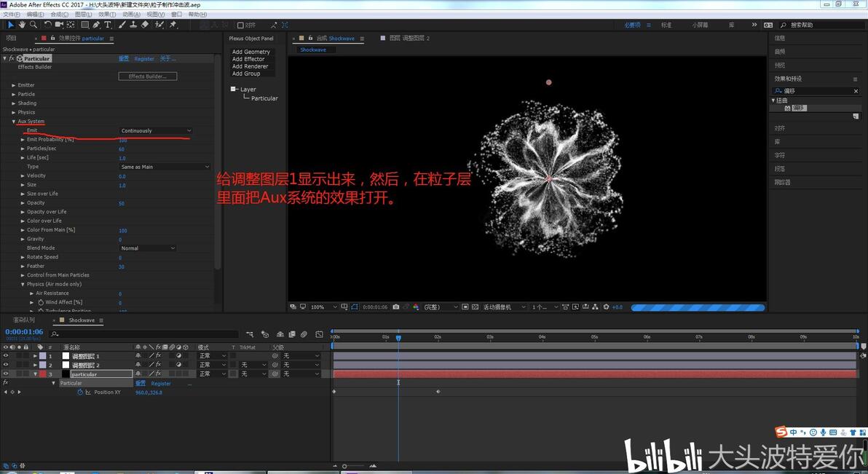Open the 合成 menu

pyautogui.click(x=59, y=15)
